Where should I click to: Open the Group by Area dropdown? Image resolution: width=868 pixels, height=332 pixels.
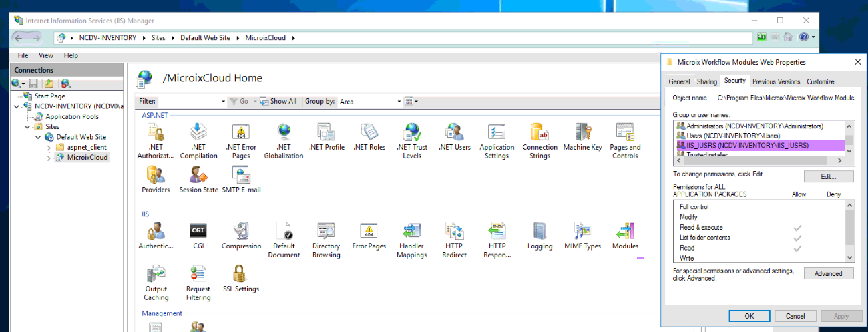pyautogui.click(x=399, y=102)
